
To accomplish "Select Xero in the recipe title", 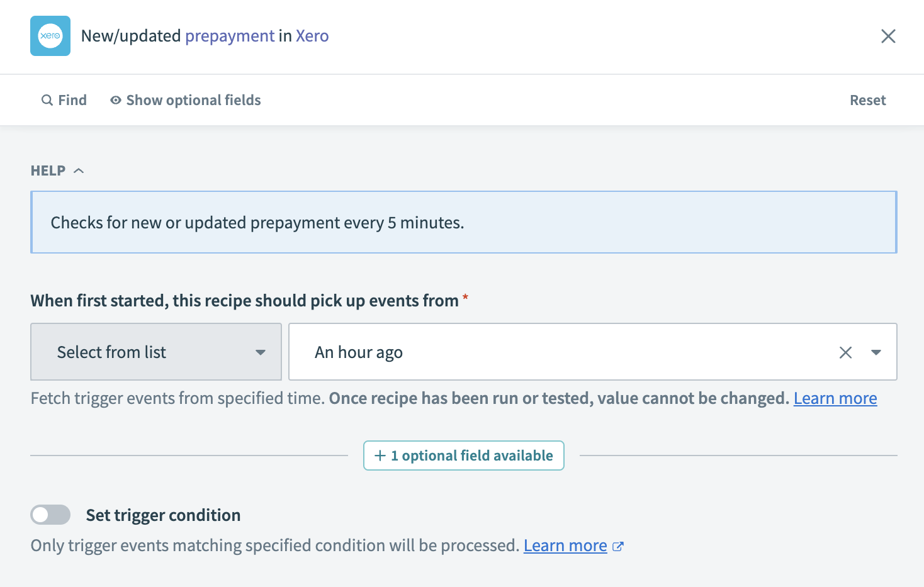I will point(312,36).
